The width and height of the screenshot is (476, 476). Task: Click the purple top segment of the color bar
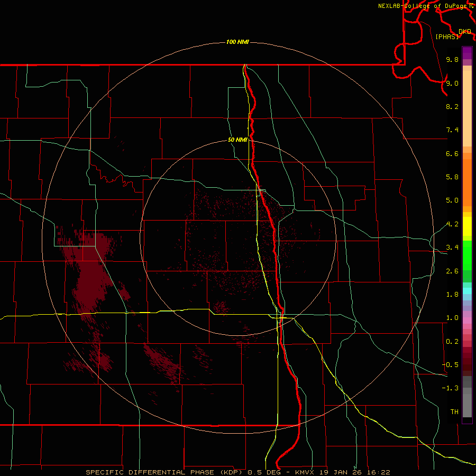(467, 53)
